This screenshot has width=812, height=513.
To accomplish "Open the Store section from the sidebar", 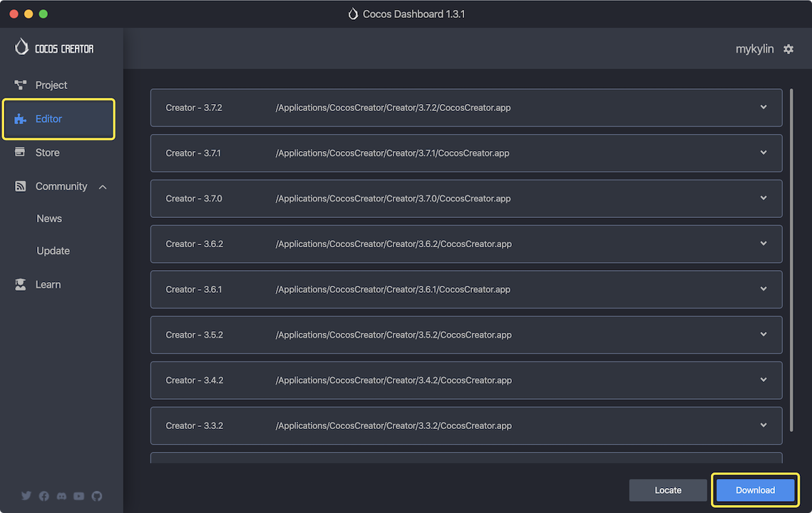I will (x=47, y=152).
